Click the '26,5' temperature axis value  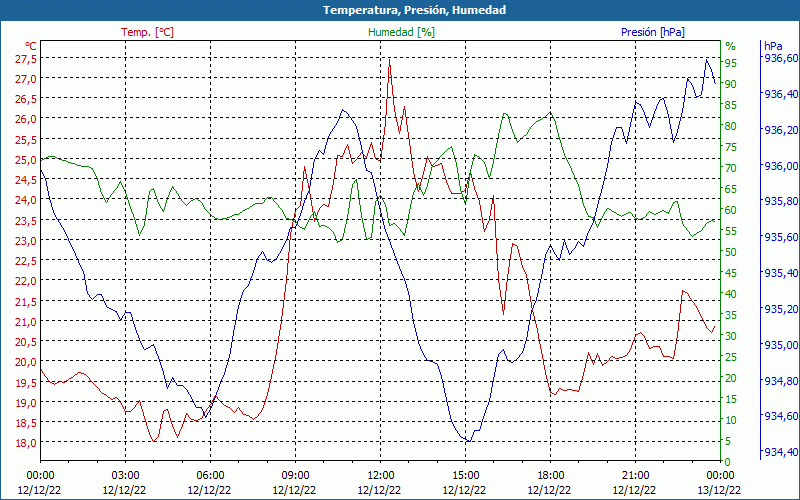[26, 98]
